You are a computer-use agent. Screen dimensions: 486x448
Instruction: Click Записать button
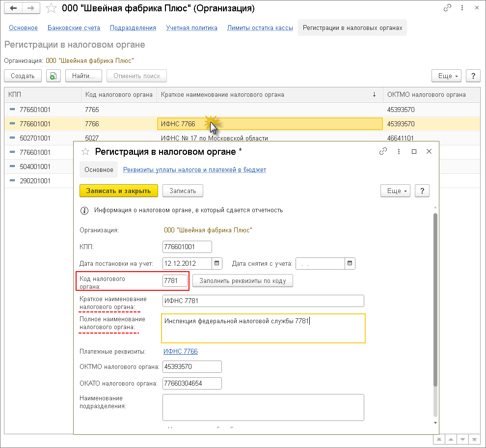click(183, 191)
